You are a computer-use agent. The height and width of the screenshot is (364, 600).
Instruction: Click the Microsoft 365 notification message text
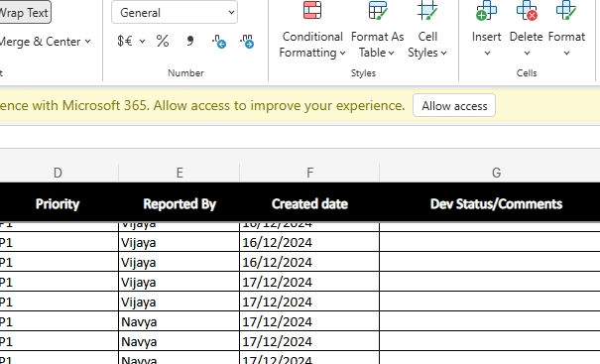pos(202,105)
